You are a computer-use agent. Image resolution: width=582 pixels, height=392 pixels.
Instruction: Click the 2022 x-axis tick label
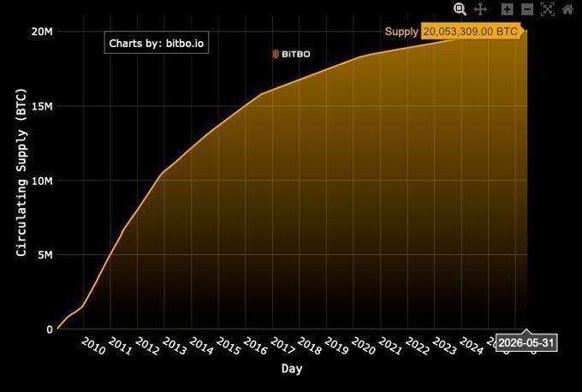[x=418, y=346]
